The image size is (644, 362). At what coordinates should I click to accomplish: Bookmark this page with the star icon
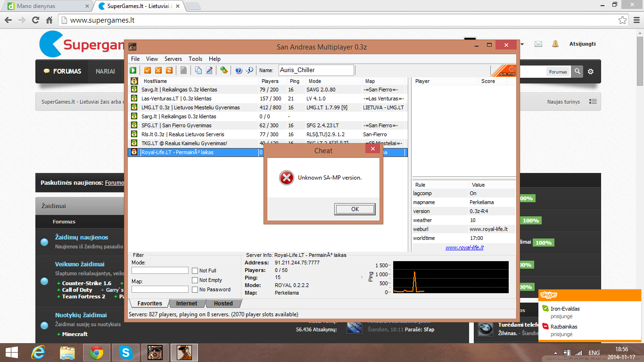[x=623, y=20]
